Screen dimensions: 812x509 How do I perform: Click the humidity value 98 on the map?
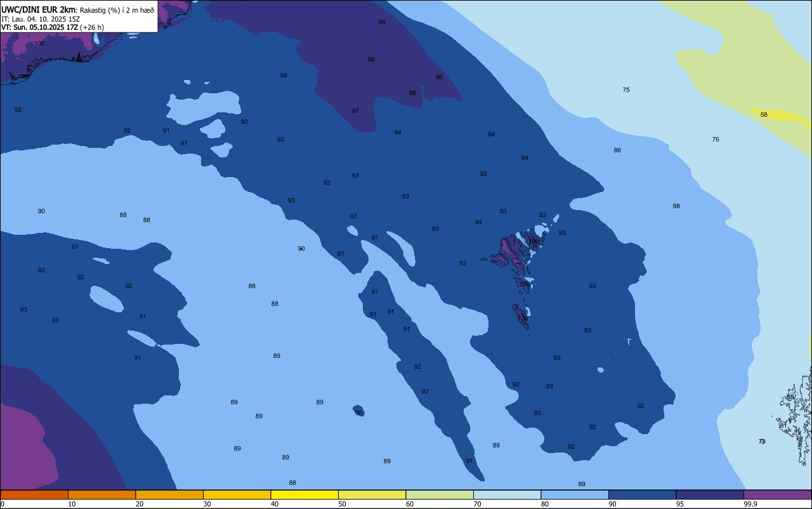[x=382, y=22]
